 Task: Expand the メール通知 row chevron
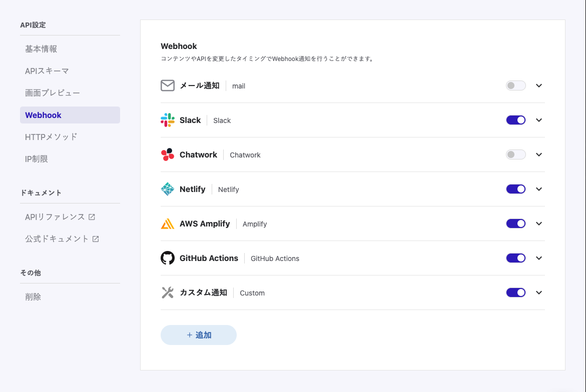[x=539, y=85]
